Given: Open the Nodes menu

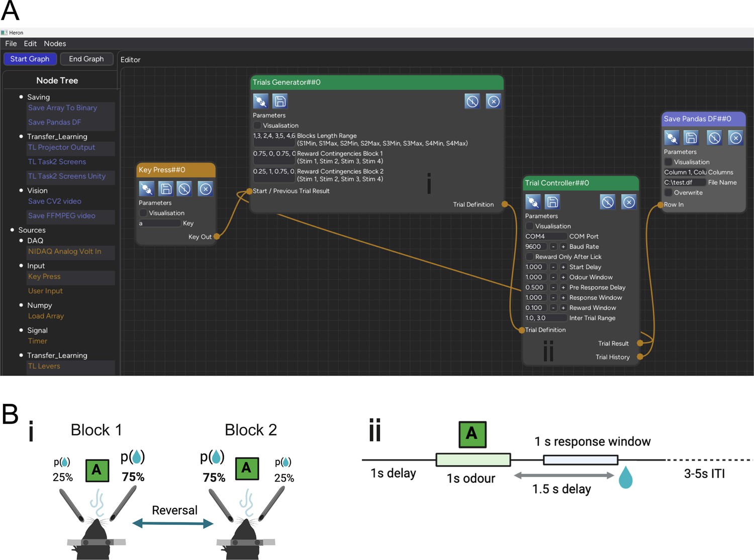Looking at the screenshot, I should pos(55,44).
